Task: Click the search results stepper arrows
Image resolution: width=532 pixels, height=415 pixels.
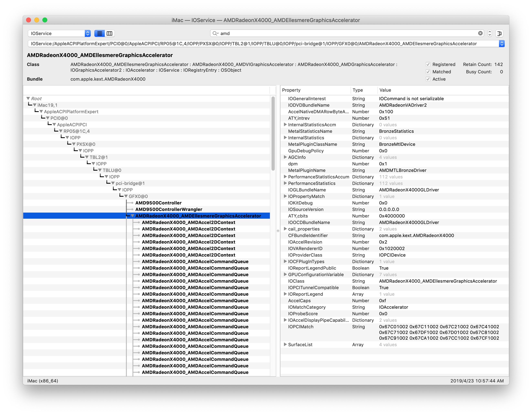Action: [x=490, y=33]
